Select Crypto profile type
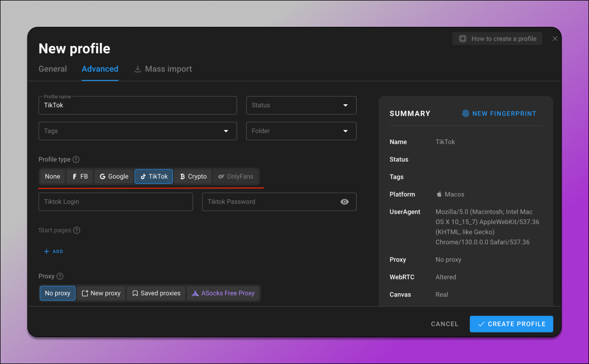This screenshot has height=364, width=589. (193, 177)
